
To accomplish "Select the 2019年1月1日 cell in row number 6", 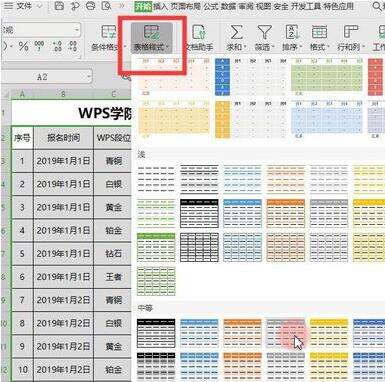I will [63, 230].
